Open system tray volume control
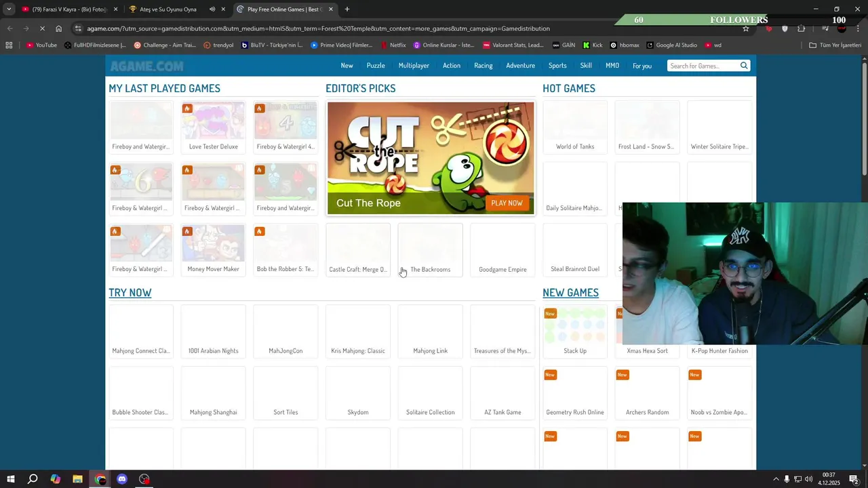Viewport: 868px width, 488px height. (x=808, y=479)
